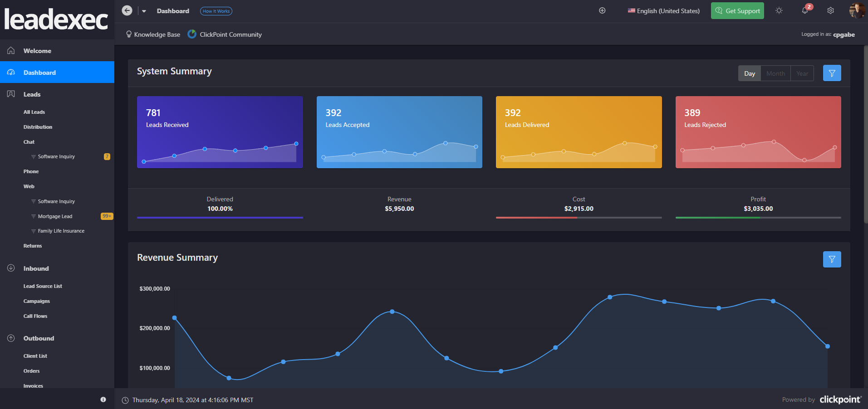This screenshot has width=868, height=409.
Task: Open settings gear icon
Action: coord(830,10)
